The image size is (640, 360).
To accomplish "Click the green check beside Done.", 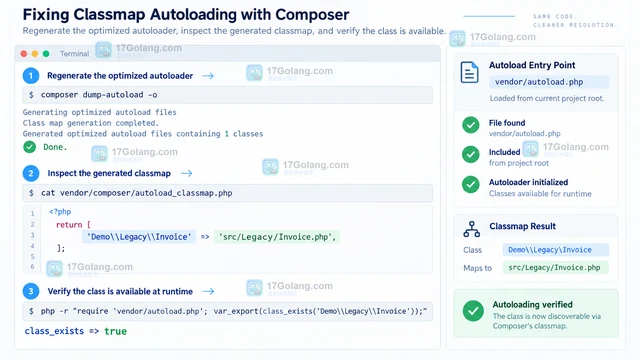I will pos(29,147).
